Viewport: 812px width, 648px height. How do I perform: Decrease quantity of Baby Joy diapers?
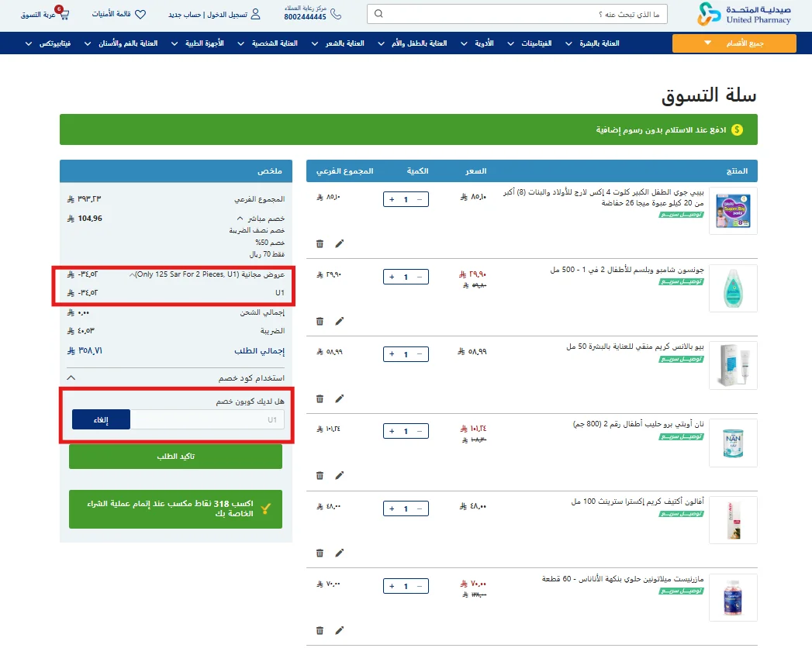pos(420,199)
